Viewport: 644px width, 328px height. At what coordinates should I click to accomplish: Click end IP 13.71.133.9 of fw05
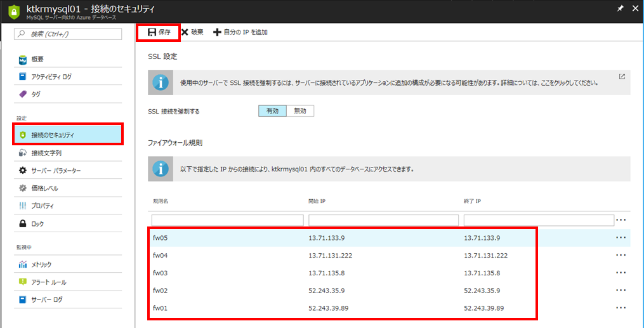[x=482, y=238]
